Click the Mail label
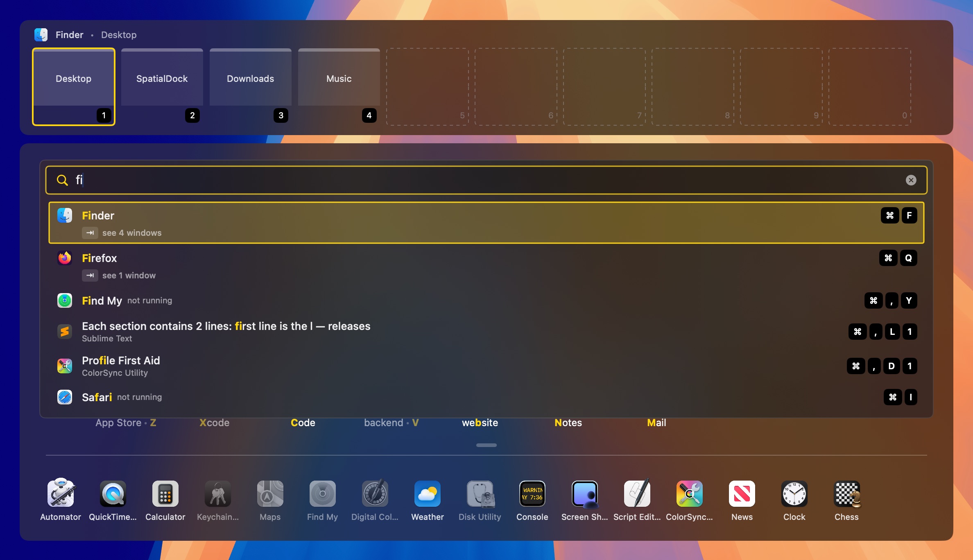Image resolution: width=973 pixels, height=560 pixels. point(656,423)
